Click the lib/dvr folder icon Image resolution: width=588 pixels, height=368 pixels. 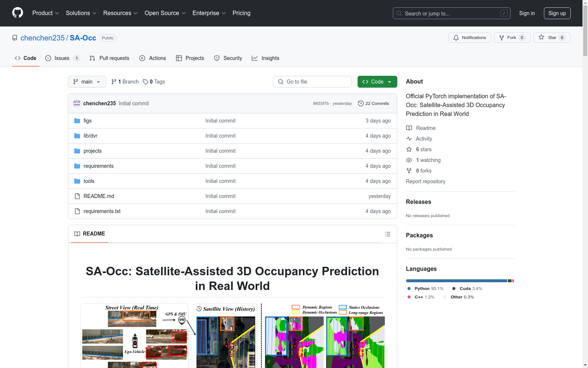tap(77, 136)
